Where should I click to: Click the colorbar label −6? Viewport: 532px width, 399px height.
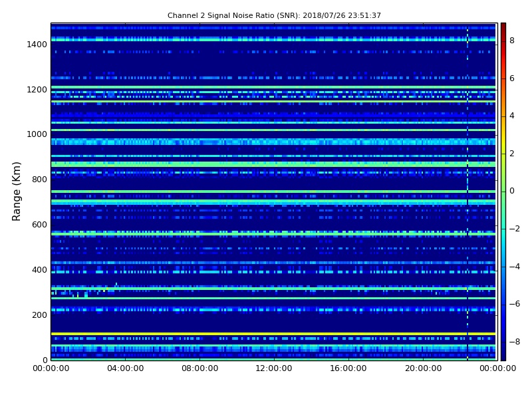point(515,304)
